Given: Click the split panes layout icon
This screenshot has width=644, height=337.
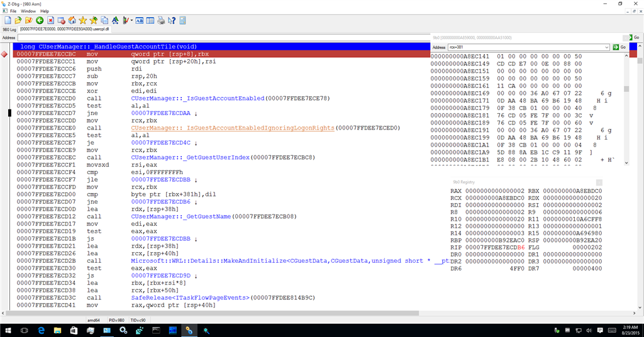Looking at the screenshot, I should 150,20.
